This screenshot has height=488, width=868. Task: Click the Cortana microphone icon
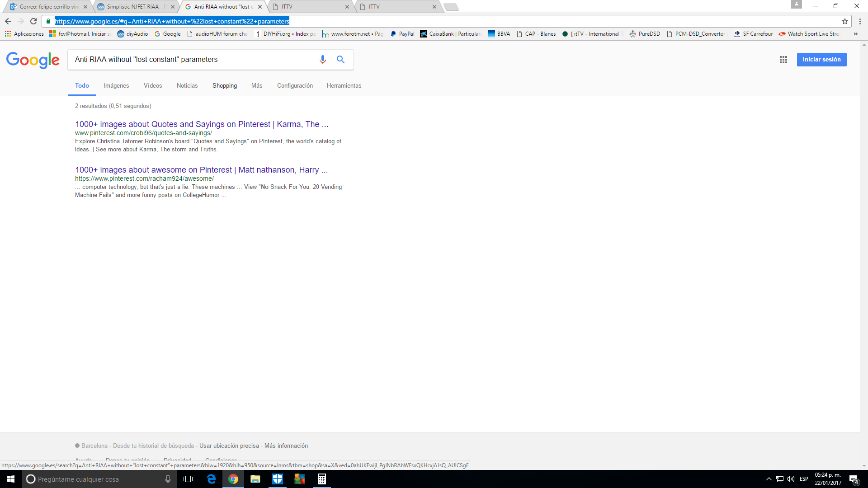(168, 479)
